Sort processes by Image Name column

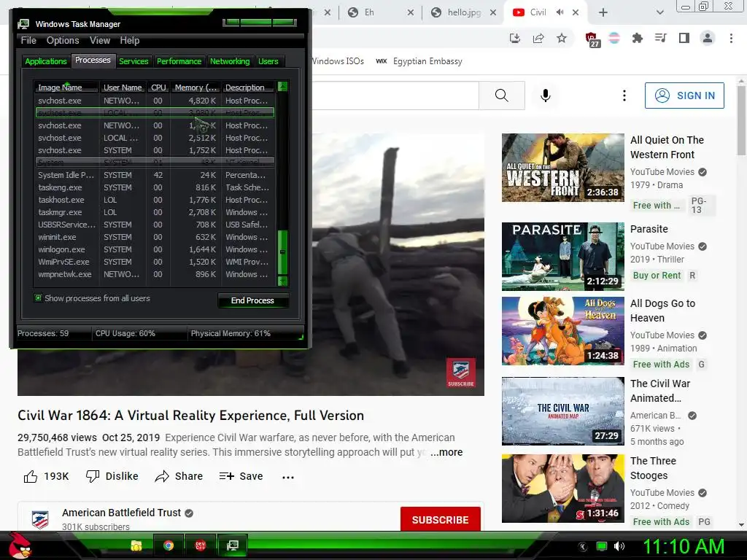pyautogui.click(x=66, y=87)
